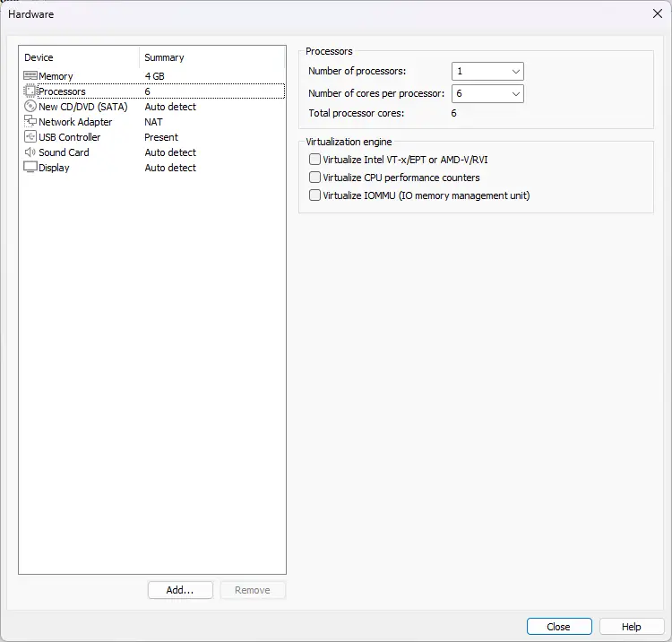Click the Processors summary value 6
The image size is (672, 642).
tap(148, 91)
